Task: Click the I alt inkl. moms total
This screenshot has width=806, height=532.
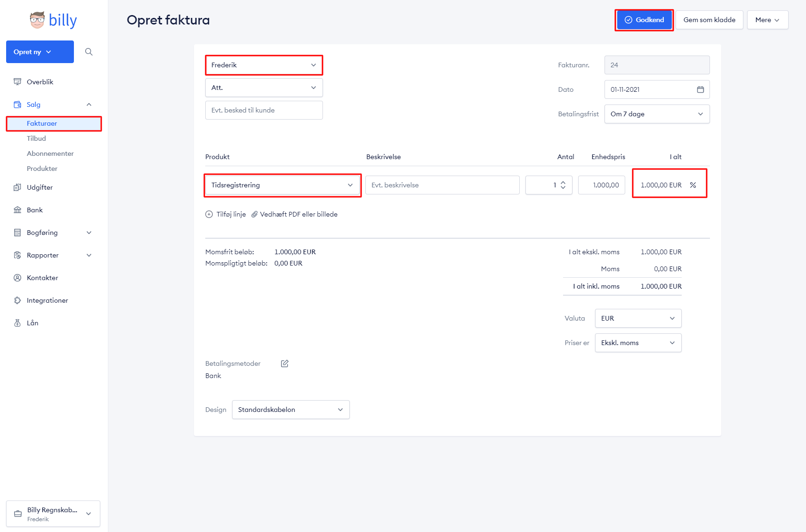Action: pos(661,286)
